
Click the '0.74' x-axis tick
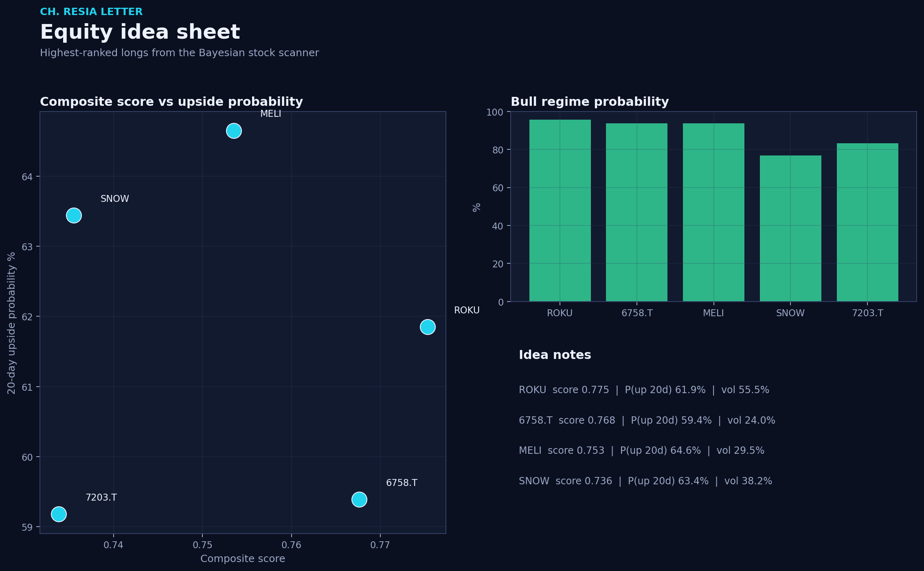[113, 545]
